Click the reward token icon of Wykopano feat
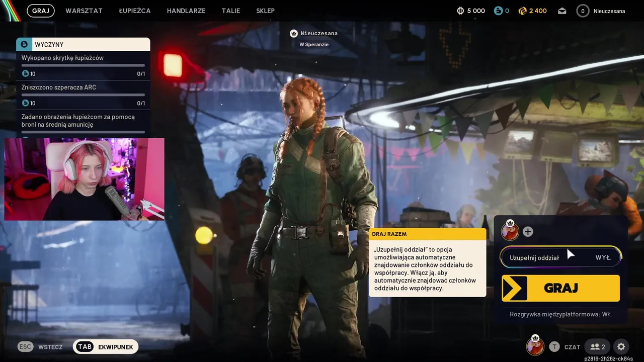The image size is (644, 362). pyautogui.click(x=25, y=74)
